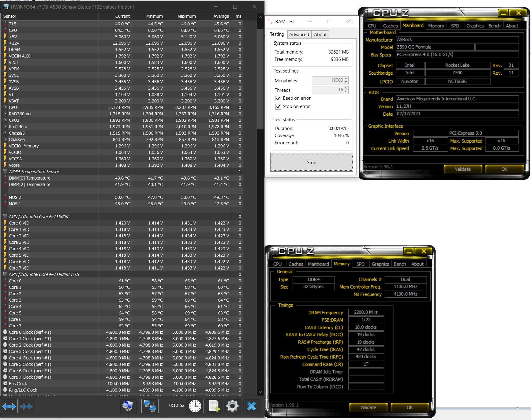
Task: Increase Megabytes value with up arrow
Action: (346, 79)
